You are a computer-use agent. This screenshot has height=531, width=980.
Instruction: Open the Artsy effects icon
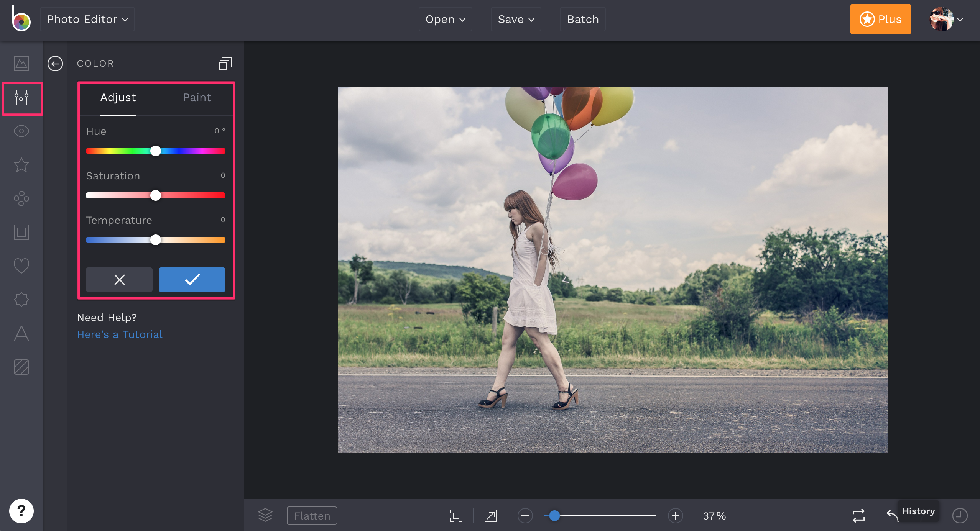click(x=21, y=198)
